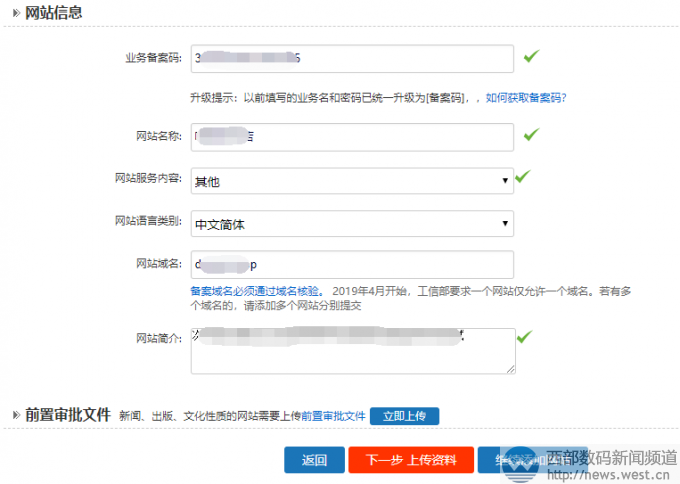Click the 网站名称 label
This screenshot has width=680, height=484.
(x=159, y=136)
